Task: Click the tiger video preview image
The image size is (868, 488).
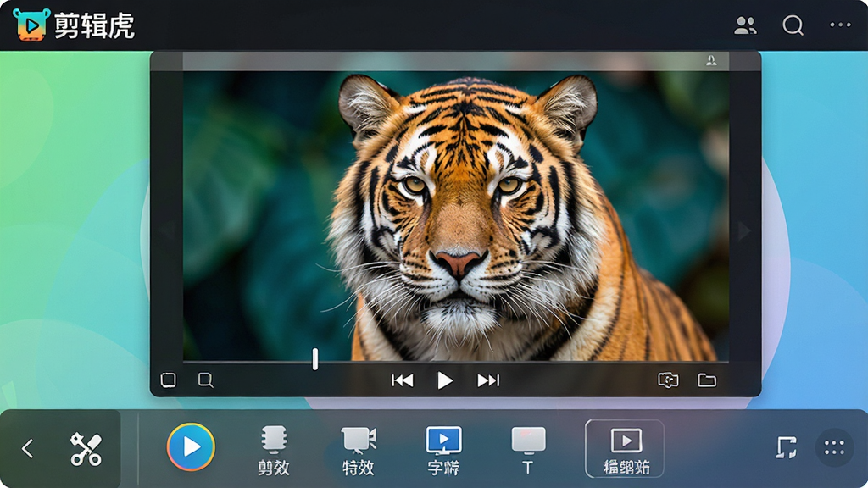Action: pos(455,216)
